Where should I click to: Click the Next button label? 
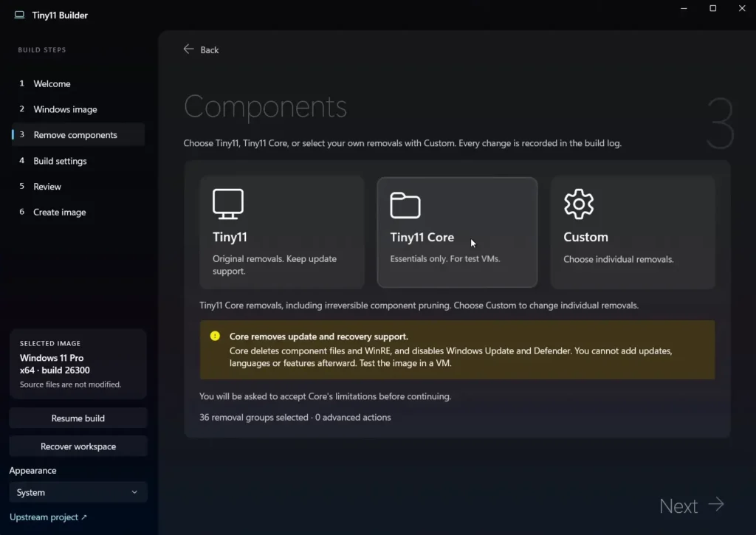(x=678, y=506)
